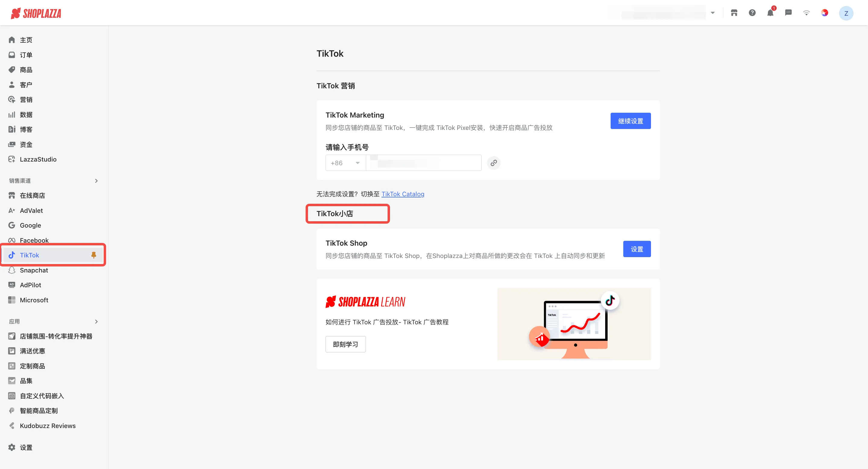
Task: Click the AdPilot icon
Action: [12, 285]
